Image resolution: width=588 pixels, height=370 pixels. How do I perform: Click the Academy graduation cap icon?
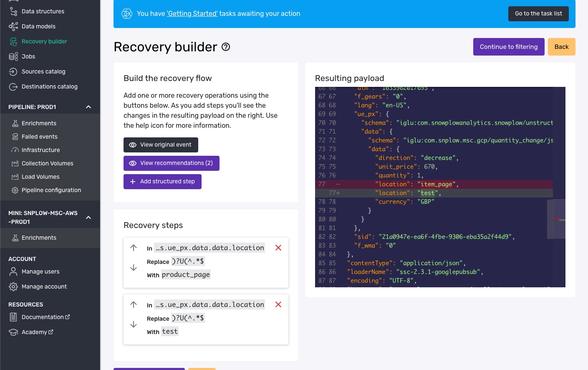coord(13,332)
